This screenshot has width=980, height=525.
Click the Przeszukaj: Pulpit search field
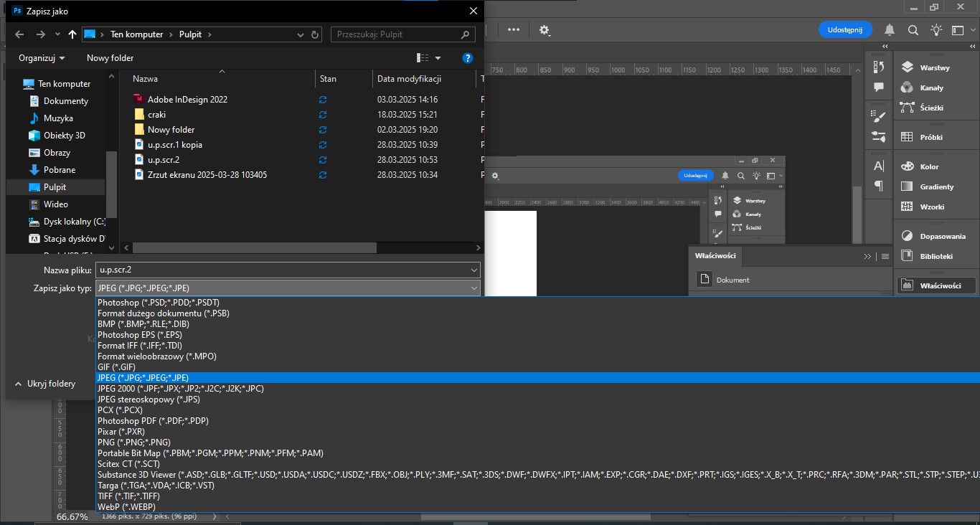coord(403,34)
